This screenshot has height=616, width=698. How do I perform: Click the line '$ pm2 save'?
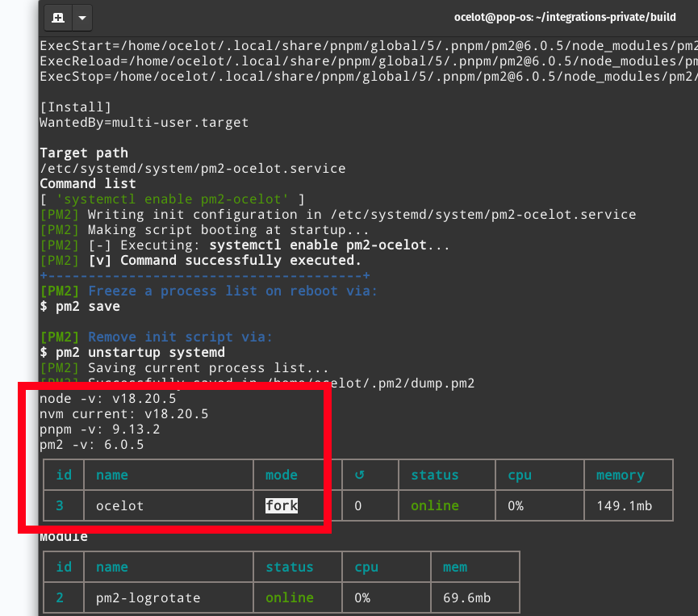(80, 307)
